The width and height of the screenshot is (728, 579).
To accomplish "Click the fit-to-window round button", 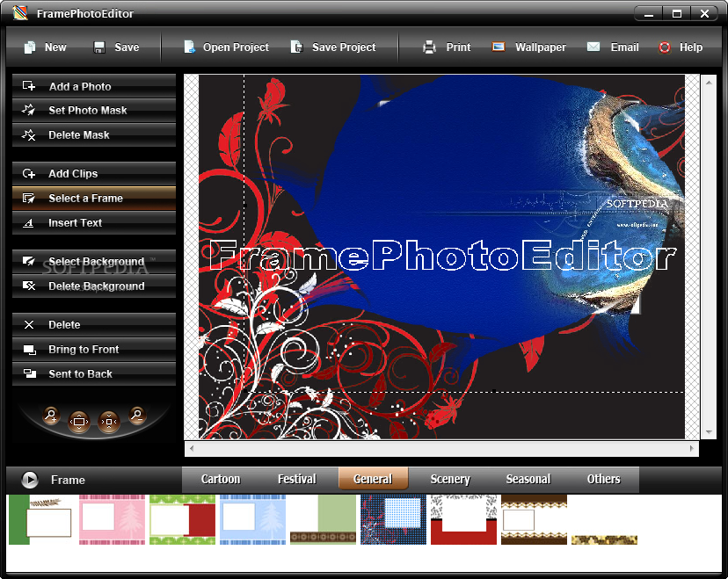I will tap(79, 422).
